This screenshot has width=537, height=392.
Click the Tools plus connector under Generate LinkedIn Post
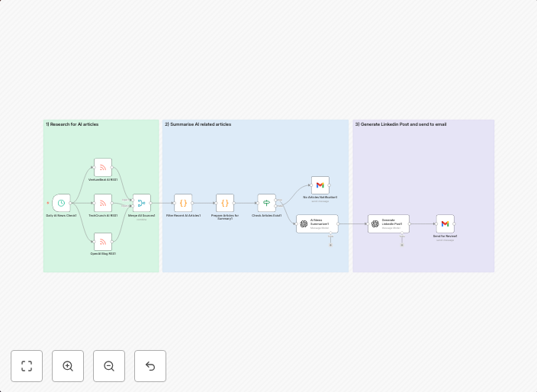pos(401,245)
